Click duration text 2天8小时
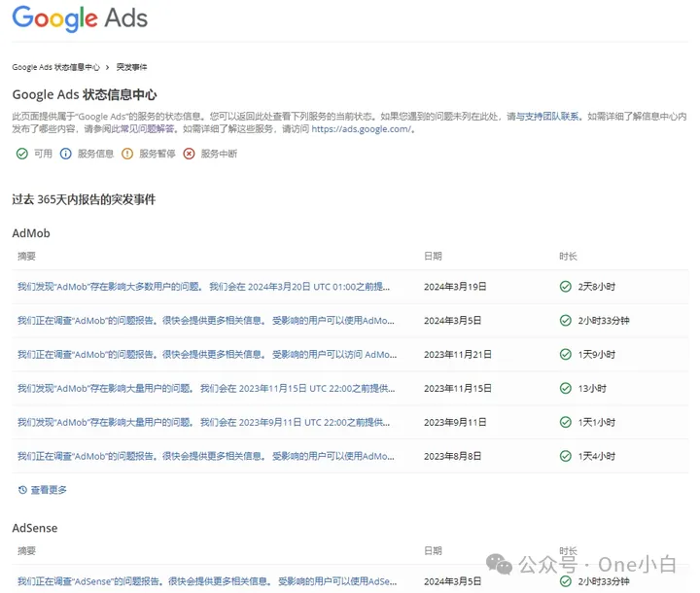 point(596,287)
